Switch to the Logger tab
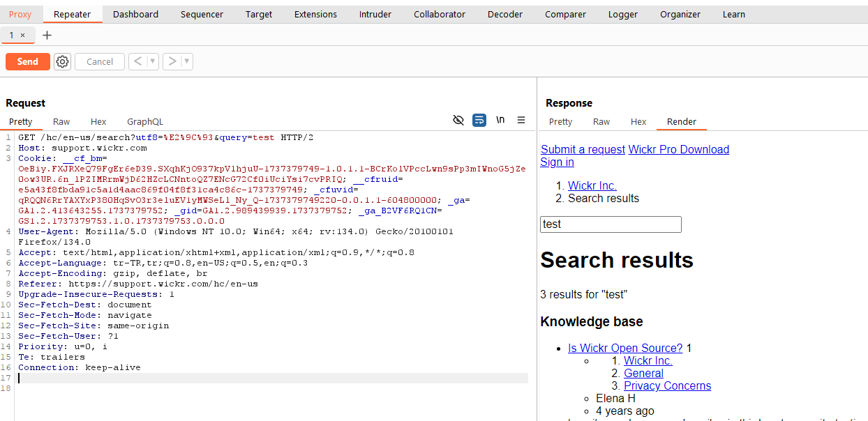 (622, 14)
